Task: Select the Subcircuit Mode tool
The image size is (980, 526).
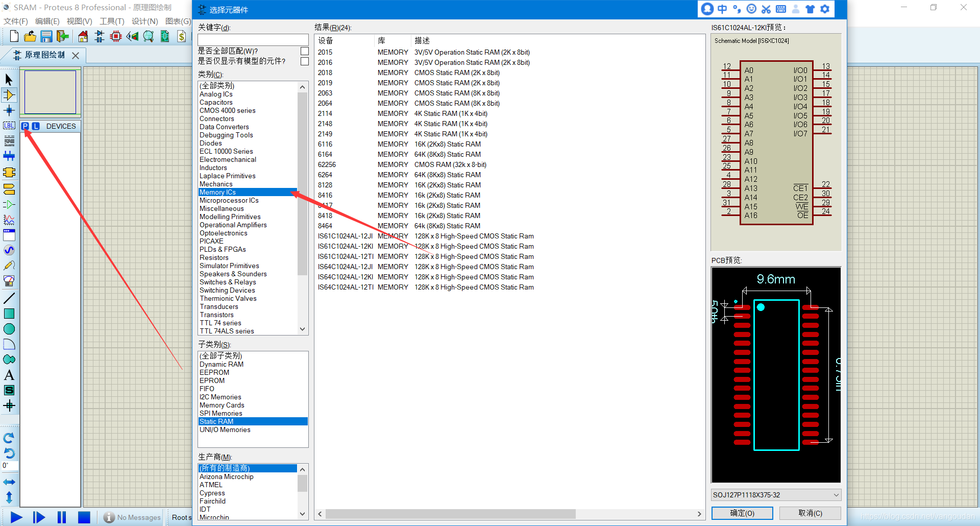Action: coord(9,173)
